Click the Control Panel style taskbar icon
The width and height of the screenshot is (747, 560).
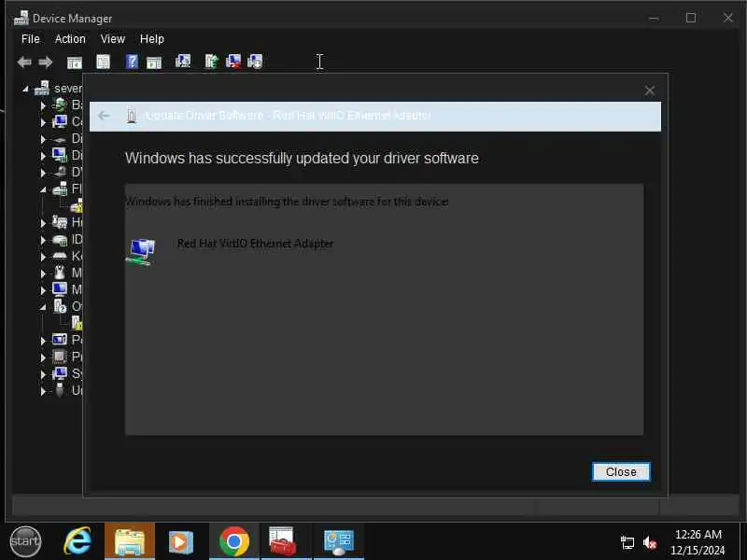339,541
